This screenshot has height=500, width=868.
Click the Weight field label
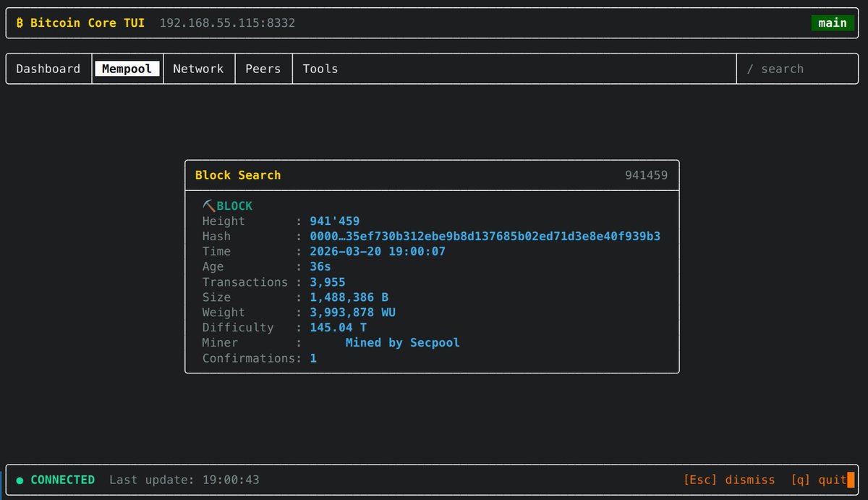224,313
